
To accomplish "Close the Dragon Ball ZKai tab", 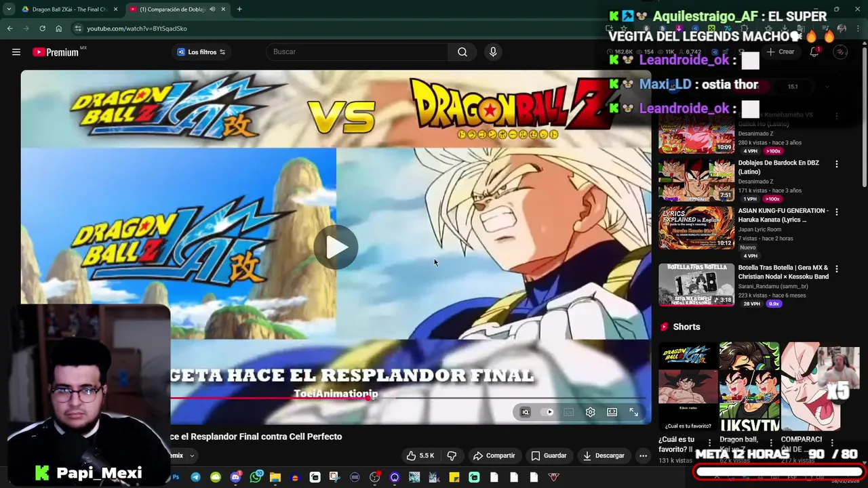I will 115,9.
